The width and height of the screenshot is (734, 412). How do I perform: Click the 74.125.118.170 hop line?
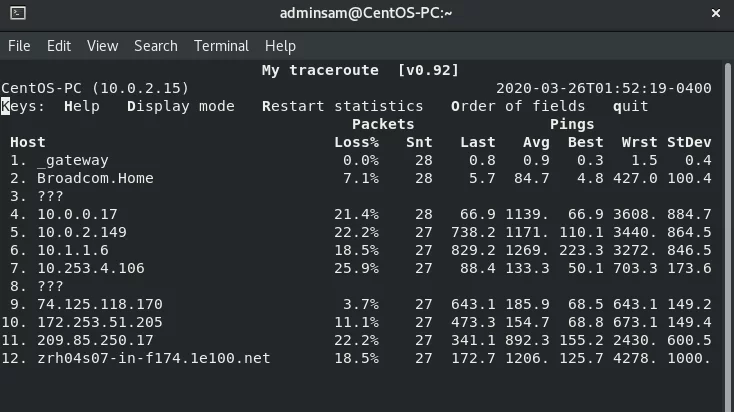pyautogui.click(x=360, y=304)
